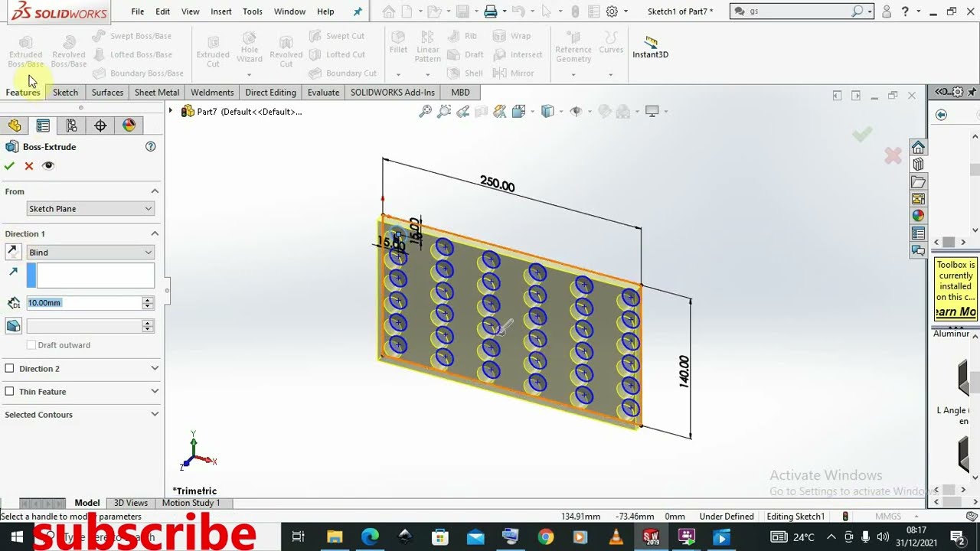
Task: Collapse the From section chevron
Action: coord(155,191)
